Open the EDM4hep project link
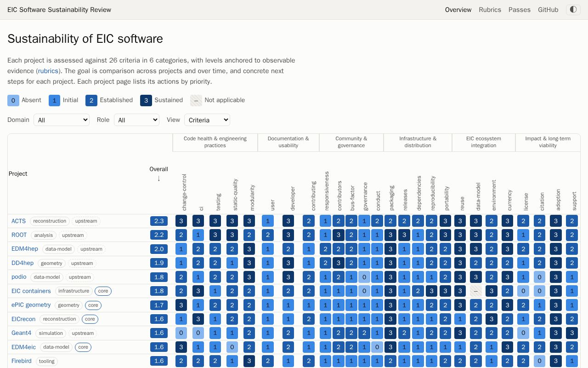The width and height of the screenshot is (588, 368). coord(25,249)
